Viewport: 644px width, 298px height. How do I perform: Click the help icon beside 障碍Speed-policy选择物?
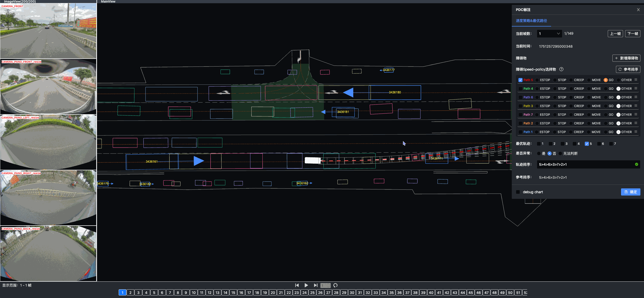(561, 69)
